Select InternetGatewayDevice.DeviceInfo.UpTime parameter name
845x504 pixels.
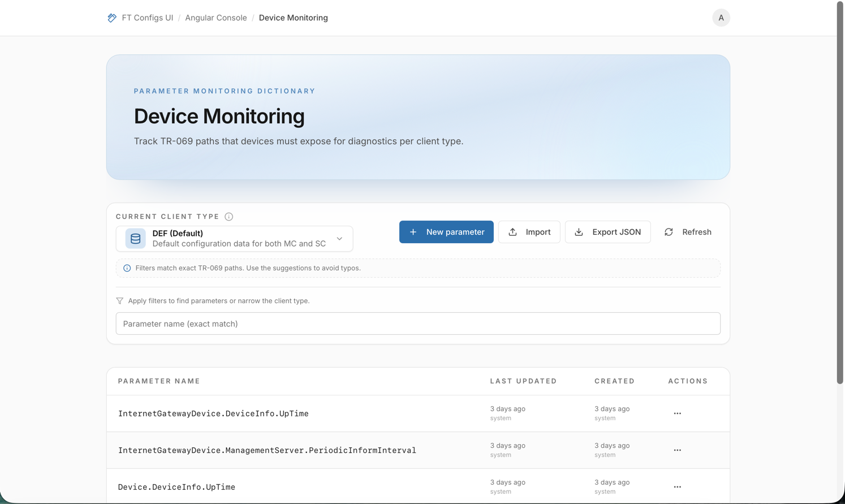(213, 413)
